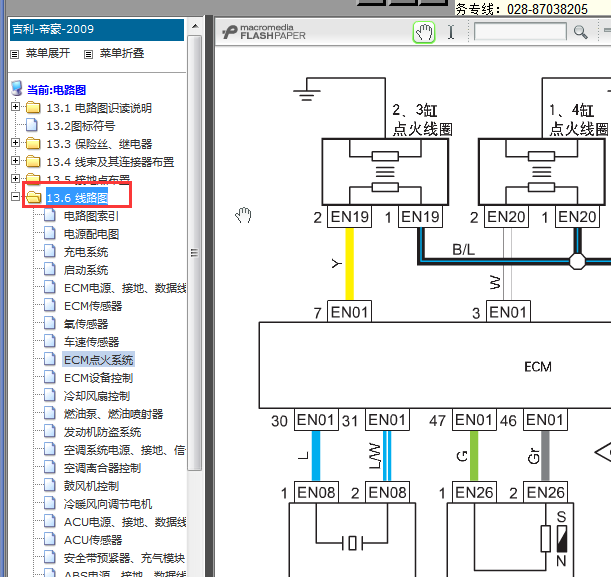The image size is (611, 577).
Task: Click the document icon beside 冷却风扇控制
Action: 50,395
